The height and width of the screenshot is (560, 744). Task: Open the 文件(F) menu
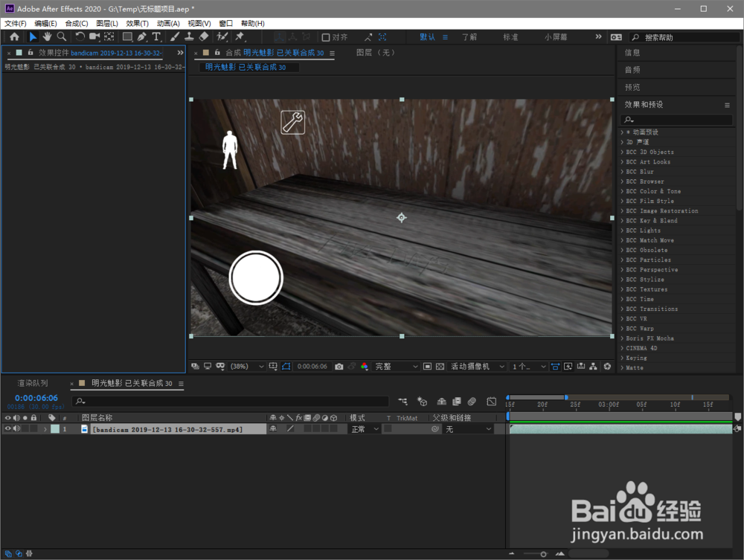(15, 23)
